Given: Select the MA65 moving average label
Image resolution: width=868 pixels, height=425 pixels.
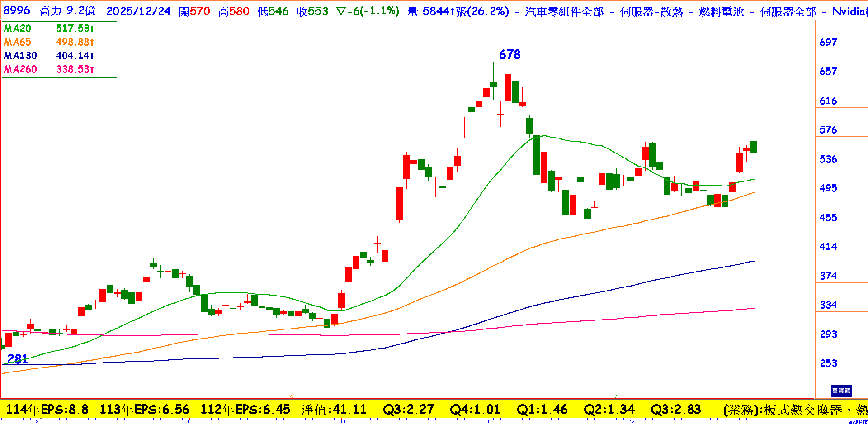Looking at the screenshot, I should point(18,42).
